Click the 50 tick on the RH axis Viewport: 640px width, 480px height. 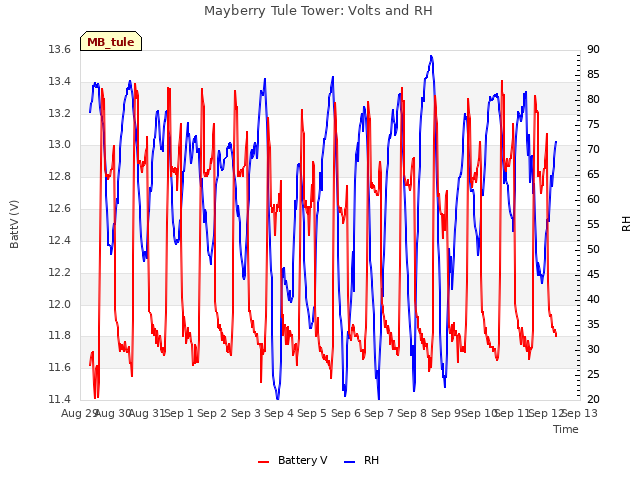click(x=593, y=249)
